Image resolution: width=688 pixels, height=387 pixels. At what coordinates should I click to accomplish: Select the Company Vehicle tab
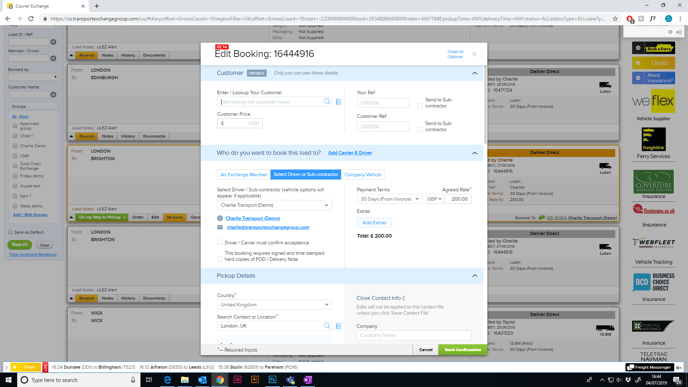coord(363,175)
